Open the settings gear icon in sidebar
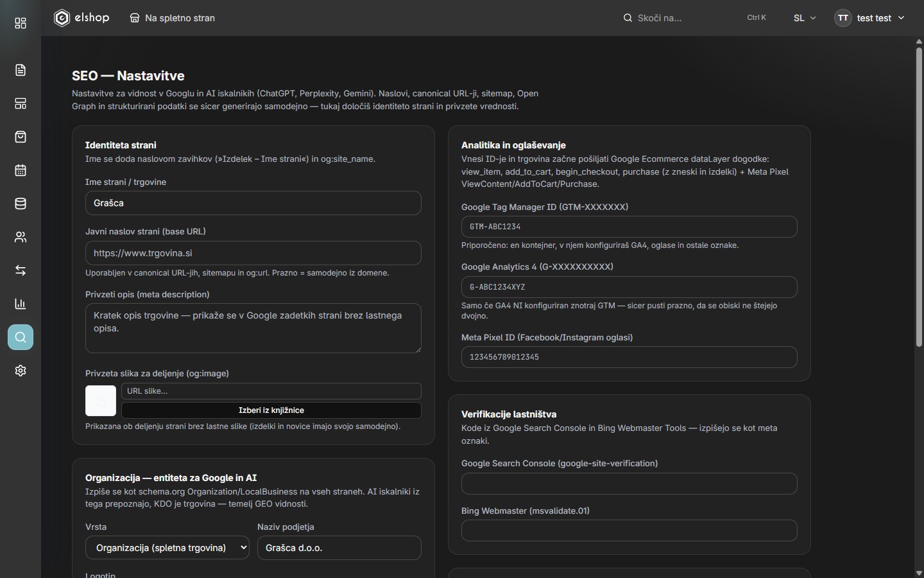924x578 pixels. (x=21, y=371)
